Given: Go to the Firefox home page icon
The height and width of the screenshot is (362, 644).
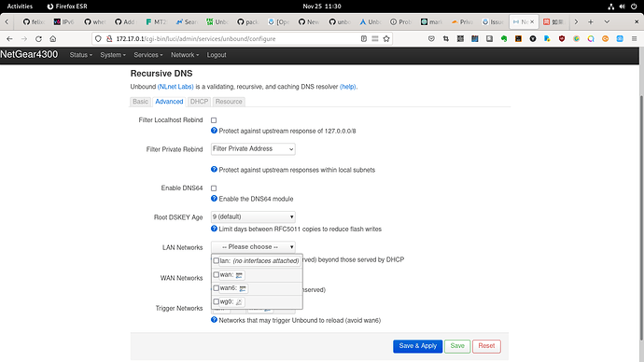Looking at the screenshot, I should (x=53, y=38).
